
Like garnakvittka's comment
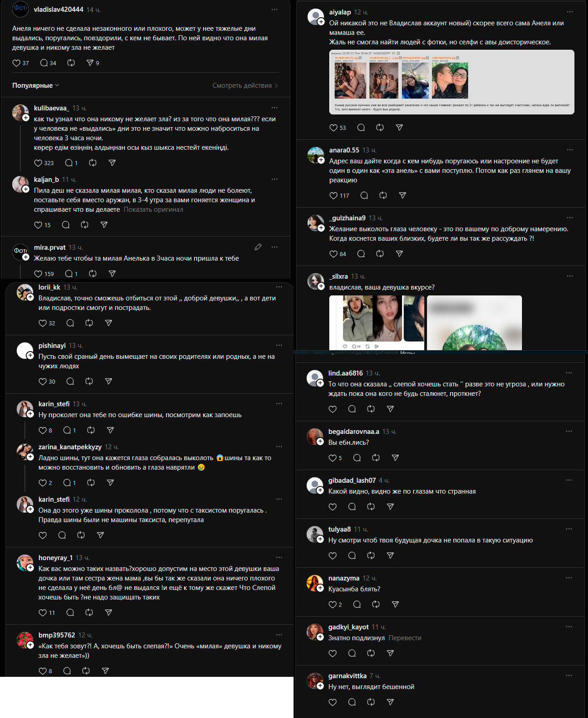pyautogui.click(x=333, y=702)
